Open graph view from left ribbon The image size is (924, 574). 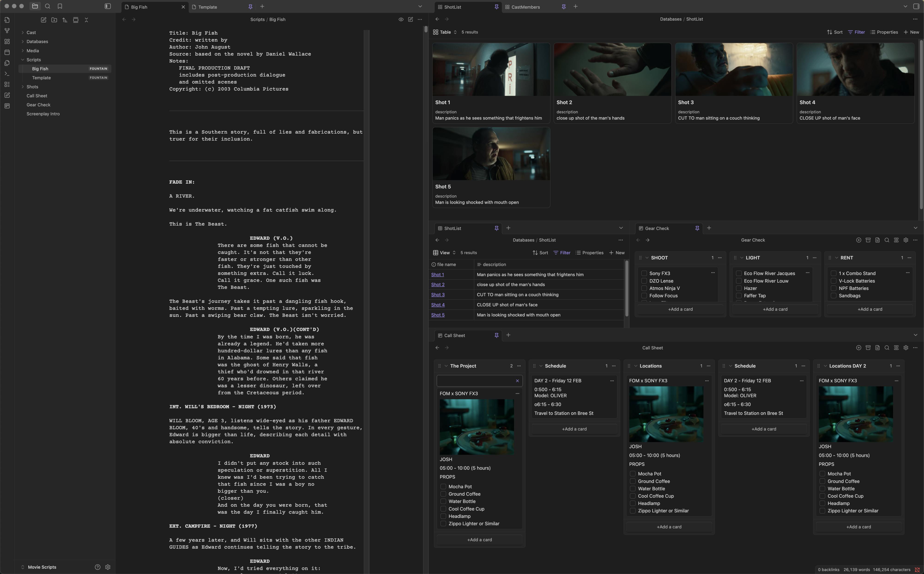pos(7,30)
